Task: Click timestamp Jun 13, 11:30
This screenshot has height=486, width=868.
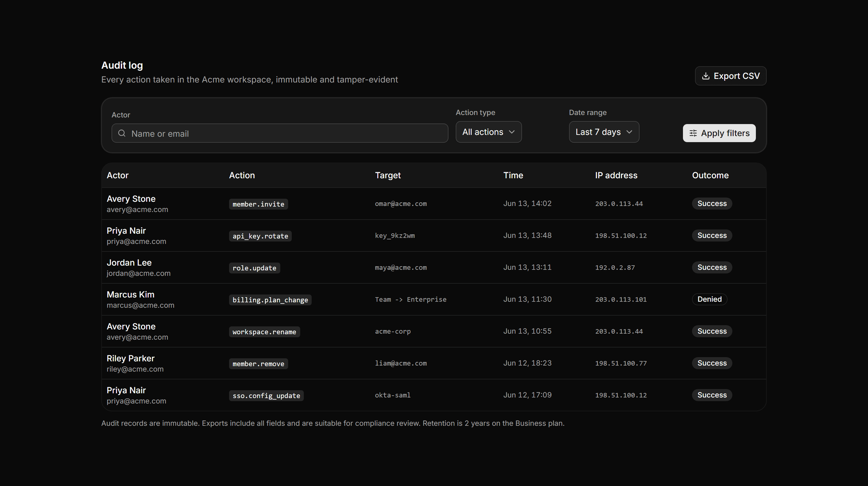Action: click(527, 299)
